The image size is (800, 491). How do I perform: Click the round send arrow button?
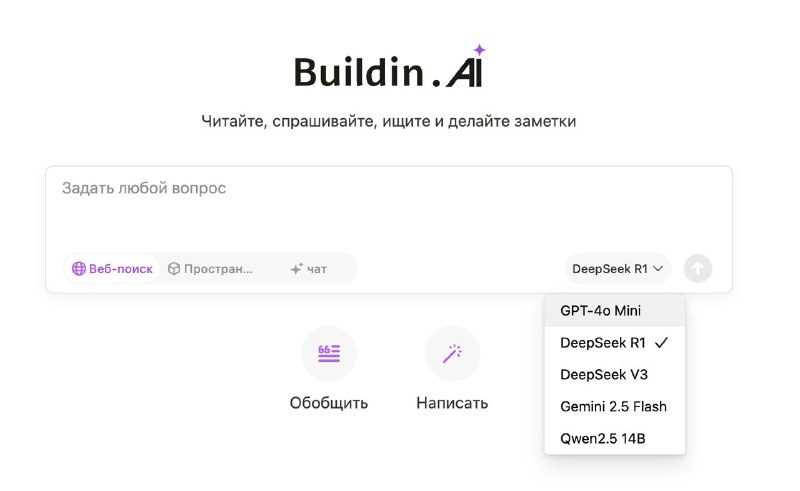pyautogui.click(x=697, y=268)
